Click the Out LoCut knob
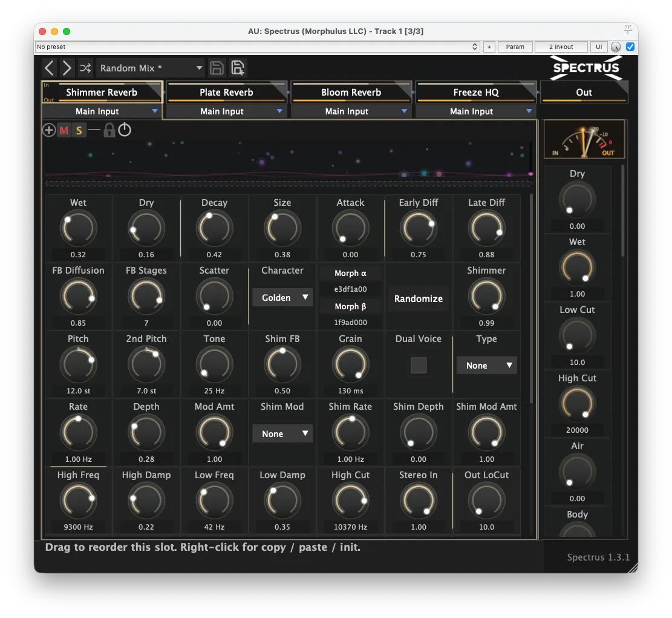Image resolution: width=672 pixels, height=618 pixels. click(x=486, y=501)
